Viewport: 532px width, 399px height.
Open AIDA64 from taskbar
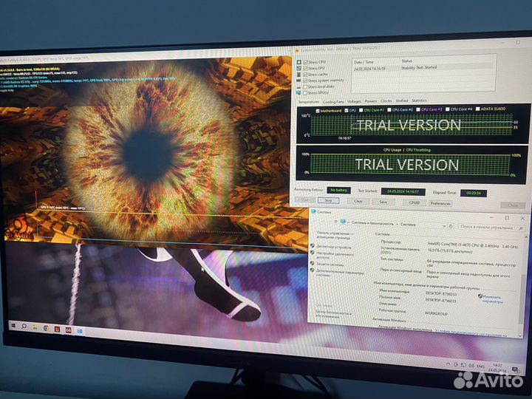pyautogui.click(x=68, y=330)
